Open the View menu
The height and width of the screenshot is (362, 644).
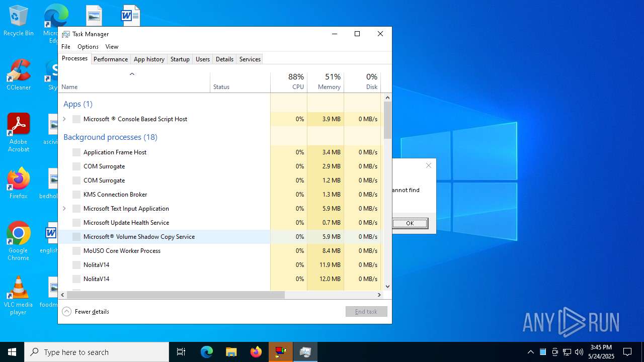point(112,47)
